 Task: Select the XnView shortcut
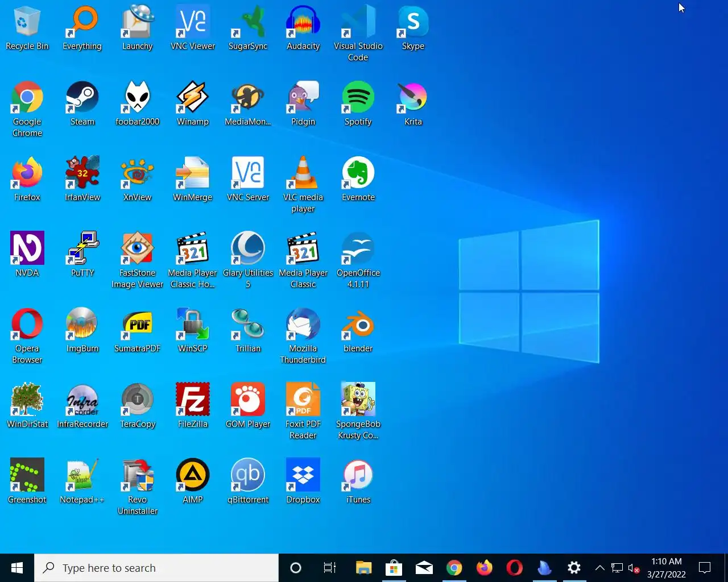(x=137, y=180)
